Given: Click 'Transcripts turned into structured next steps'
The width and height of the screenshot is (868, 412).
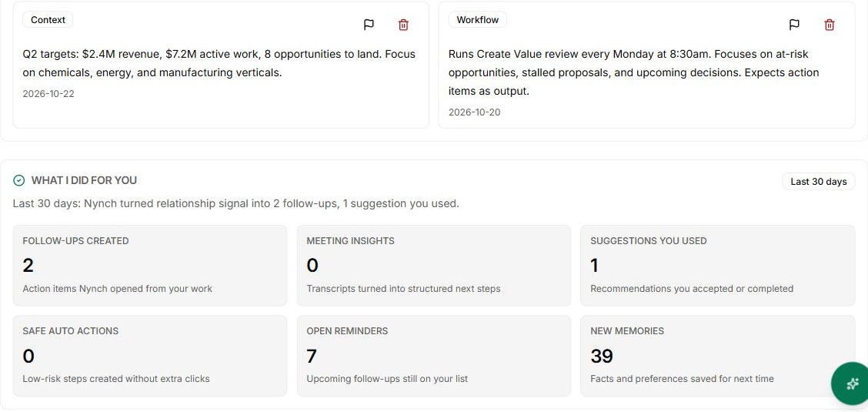Looking at the screenshot, I should pyautogui.click(x=403, y=289).
